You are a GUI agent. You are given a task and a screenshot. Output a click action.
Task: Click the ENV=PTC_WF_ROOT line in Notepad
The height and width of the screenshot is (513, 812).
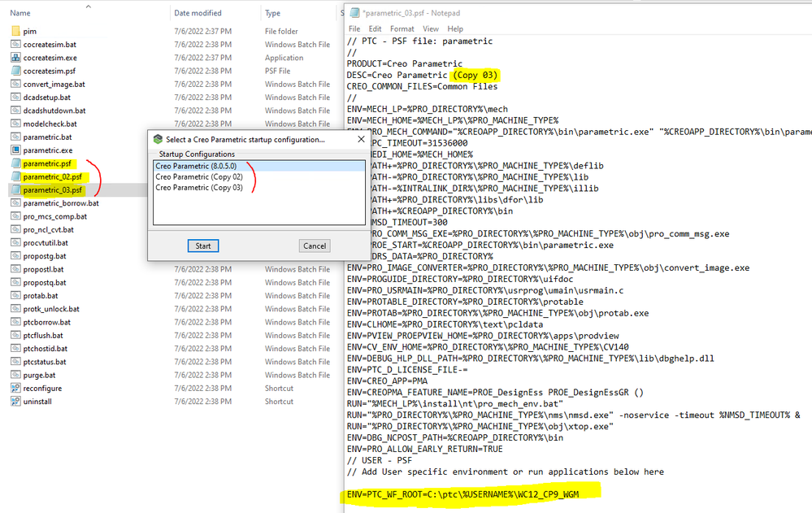463,494
